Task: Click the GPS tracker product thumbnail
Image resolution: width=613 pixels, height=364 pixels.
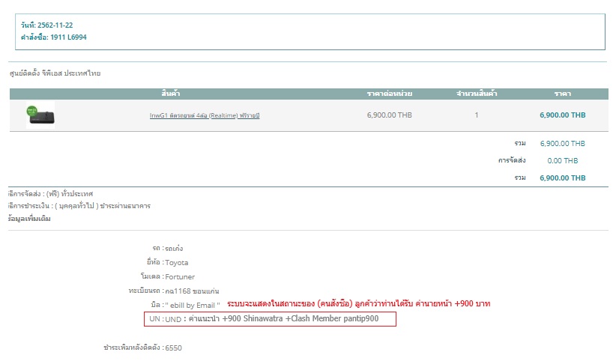Action: (40, 115)
